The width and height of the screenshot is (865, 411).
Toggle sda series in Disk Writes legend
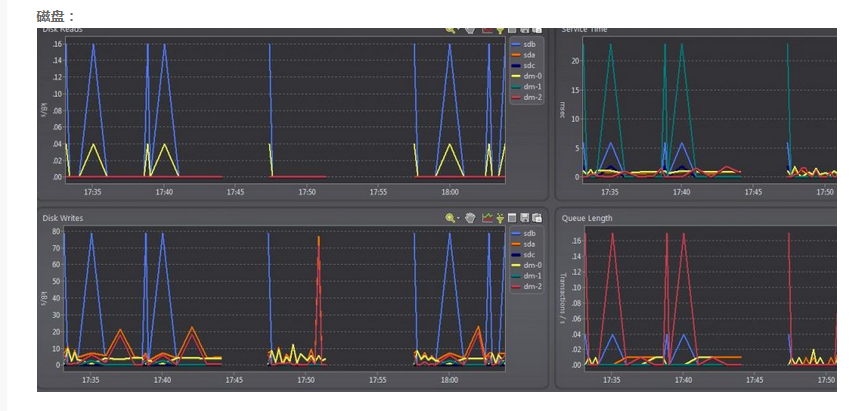pos(524,244)
